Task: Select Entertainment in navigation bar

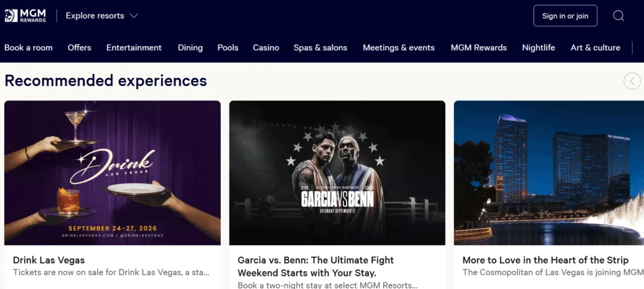Action: tap(134, 48)
